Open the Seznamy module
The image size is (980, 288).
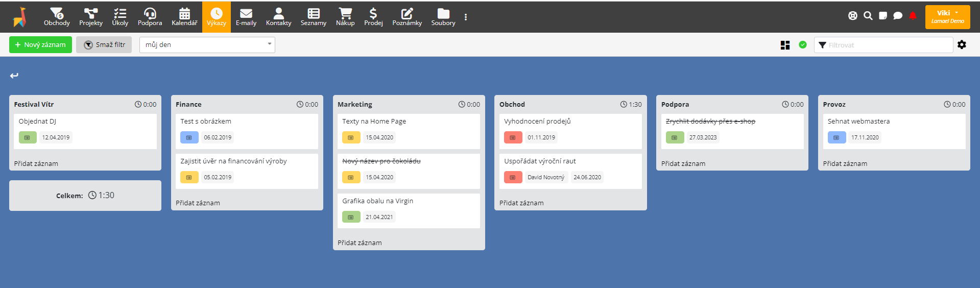[x=314, y=17]
